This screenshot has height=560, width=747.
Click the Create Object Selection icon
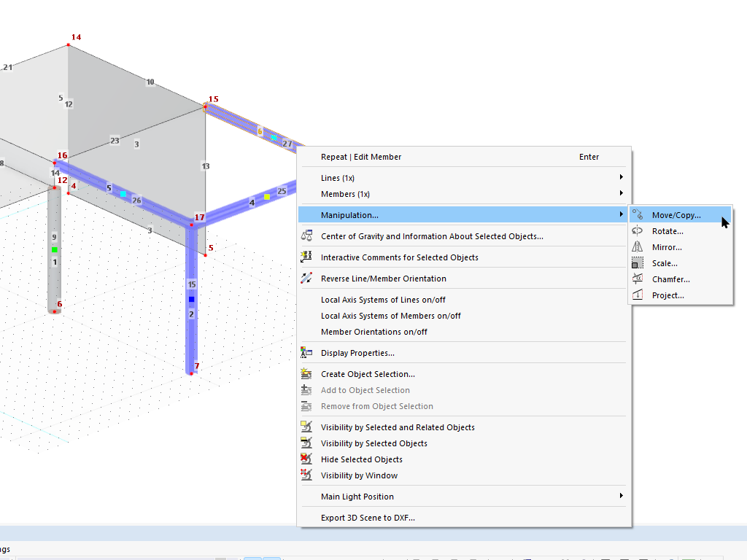(x=306, y=374)
